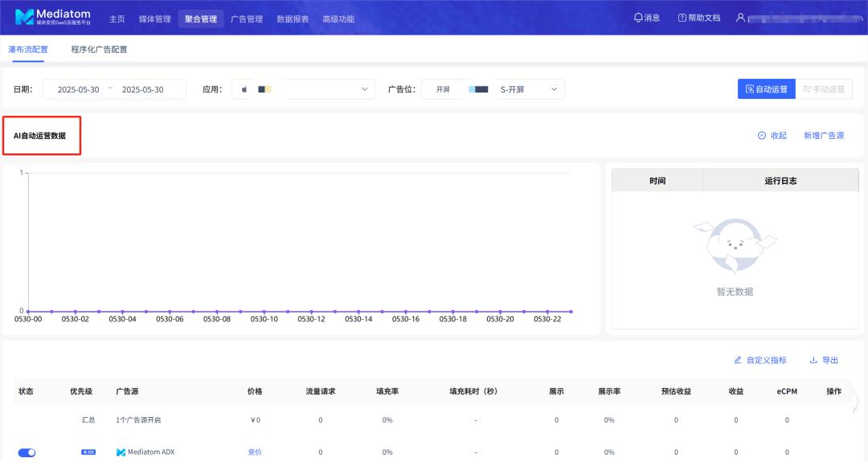Switch to the 程序化广告配置 tab

coord(99,49)
